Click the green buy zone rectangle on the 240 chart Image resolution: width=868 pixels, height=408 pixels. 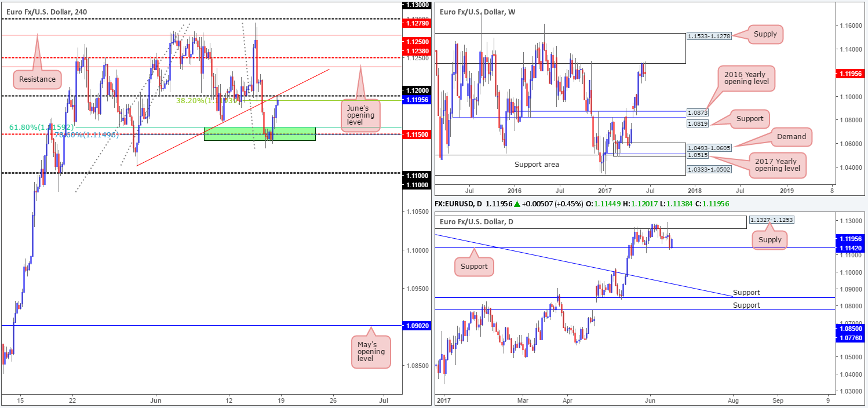pyautogui.click(x=260, y=134)
